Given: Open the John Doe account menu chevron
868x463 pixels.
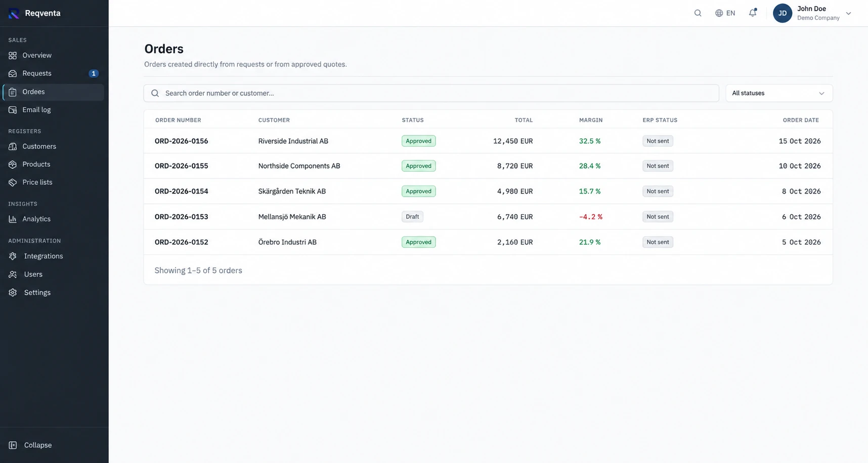Looking at the screenshot, I should tap(849, 14).
